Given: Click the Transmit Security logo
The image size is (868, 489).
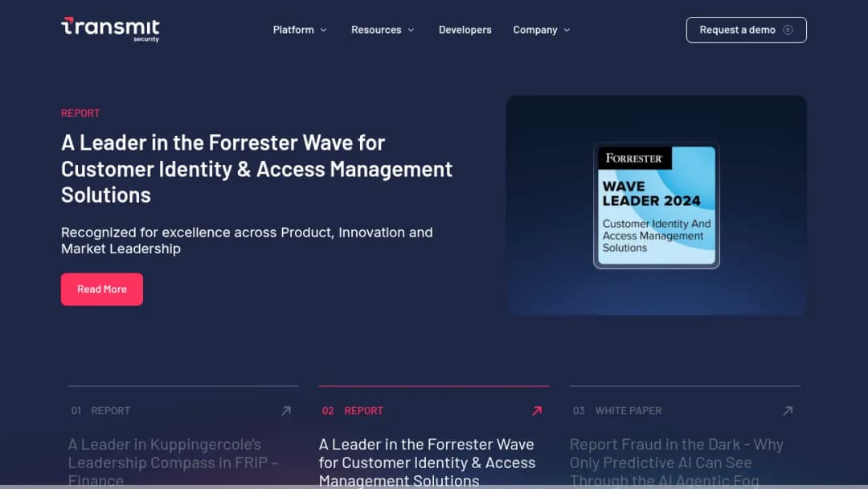Looking at the screenshot, I should 110,29.
